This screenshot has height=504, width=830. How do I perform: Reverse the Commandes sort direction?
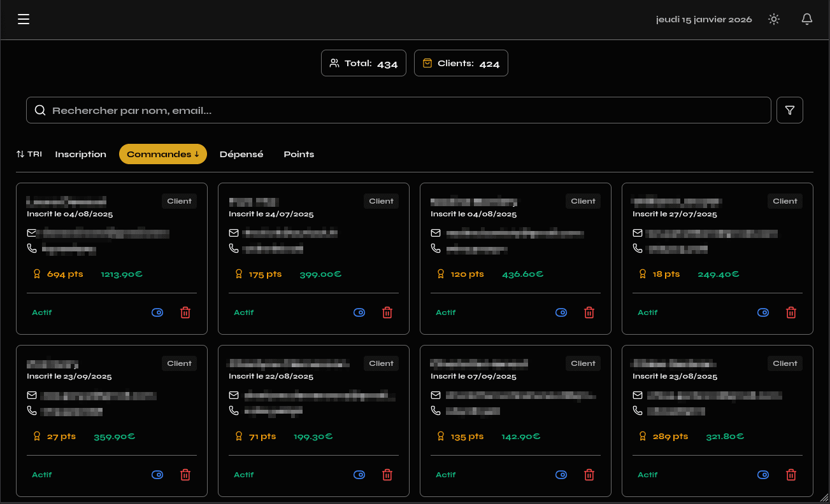(x=163, y=154)
